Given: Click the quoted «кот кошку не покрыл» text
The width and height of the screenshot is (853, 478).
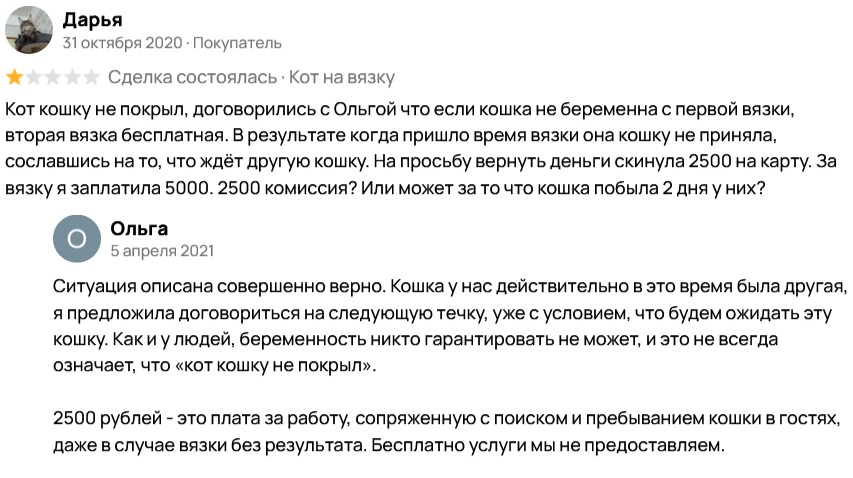Looking at the screenshot, I should pos(273,365).
